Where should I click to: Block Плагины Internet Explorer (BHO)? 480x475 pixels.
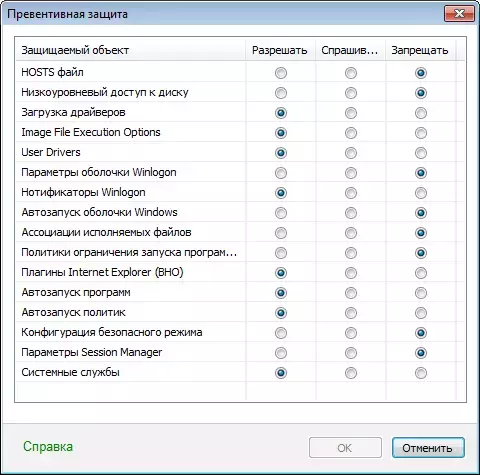(421, 273)
